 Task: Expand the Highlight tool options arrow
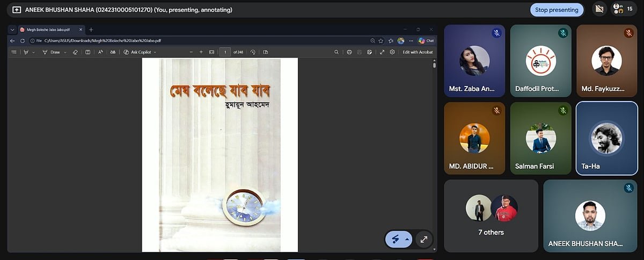(x=33, y=52)
